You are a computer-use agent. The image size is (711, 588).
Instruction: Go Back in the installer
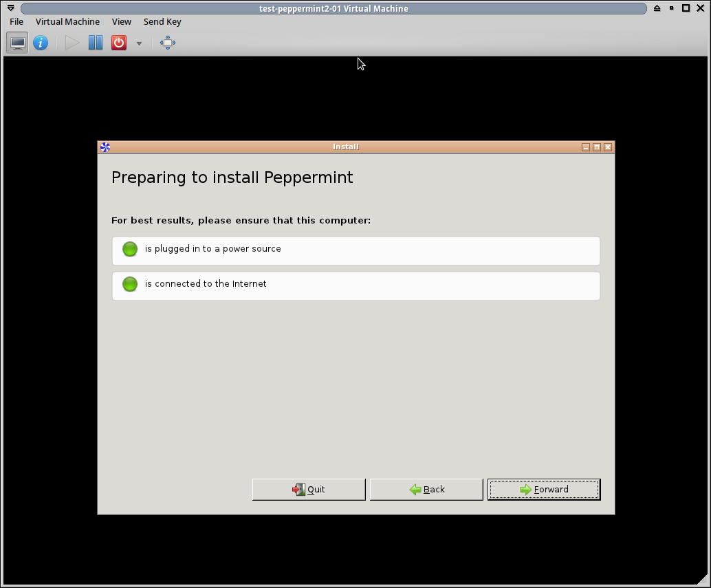427,490
